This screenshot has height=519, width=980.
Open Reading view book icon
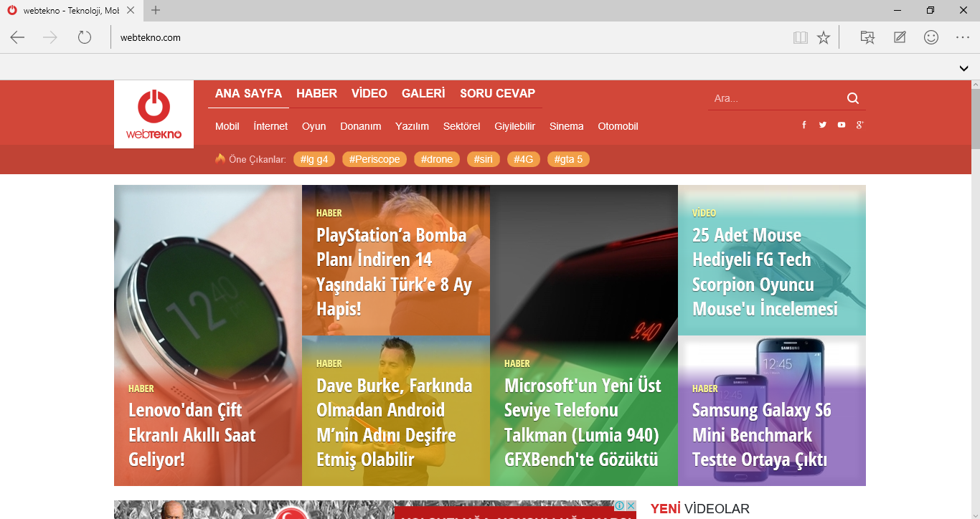pyautogui.click(x=801, y=37)
